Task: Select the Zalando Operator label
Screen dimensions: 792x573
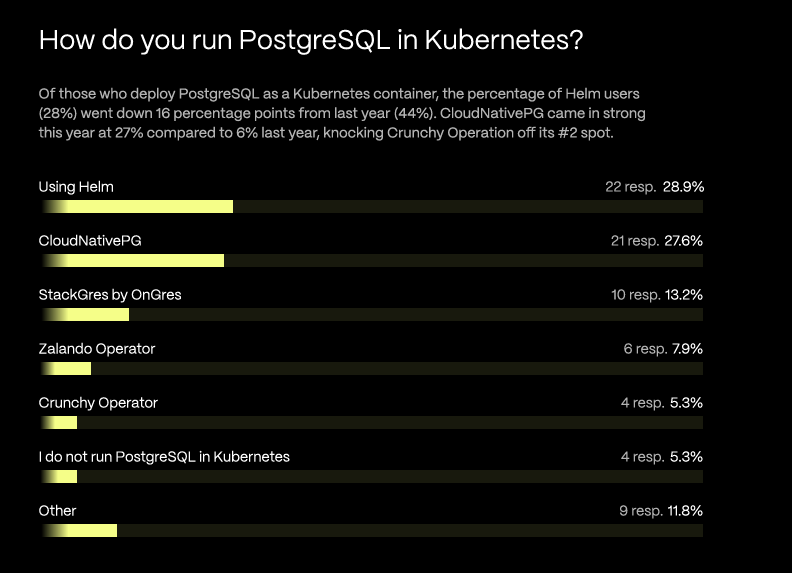Action: pyautogui.click(x=97, y=349)
